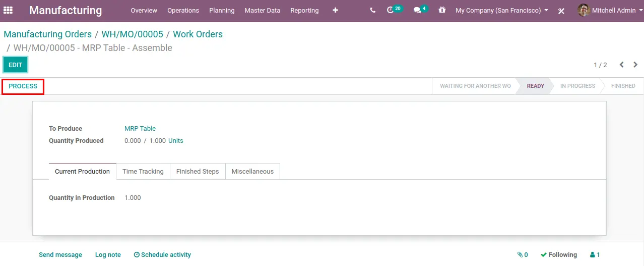The image size is (644, 266).
Task: Open followers list person icon
Action: (595, 255)
